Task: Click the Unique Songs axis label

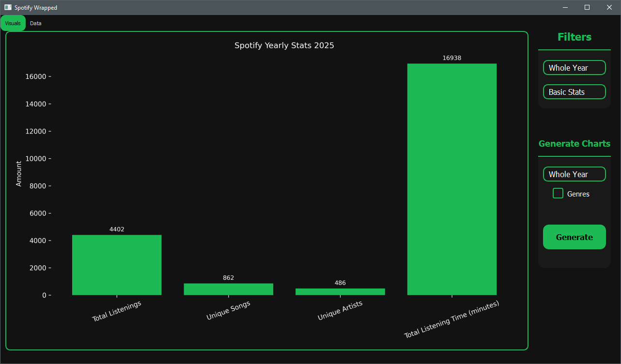Action: pyautogui.click(x=229, y=310)
